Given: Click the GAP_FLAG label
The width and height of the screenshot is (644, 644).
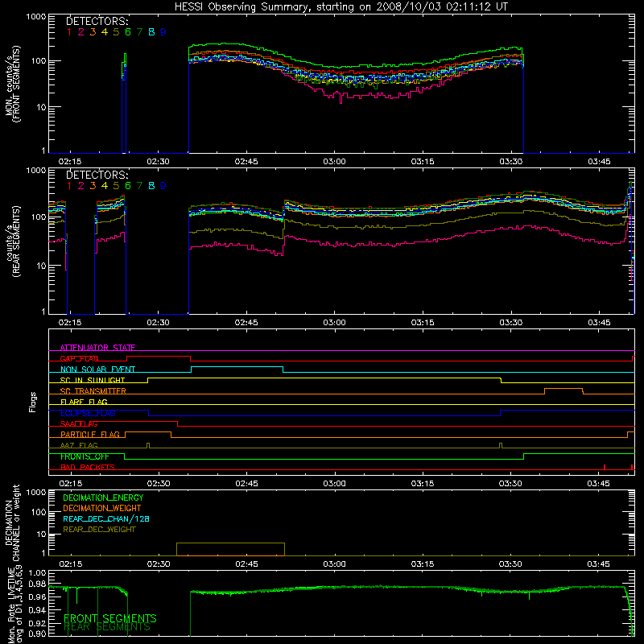Looking at the screenshot, I should [x=79, y=359].
